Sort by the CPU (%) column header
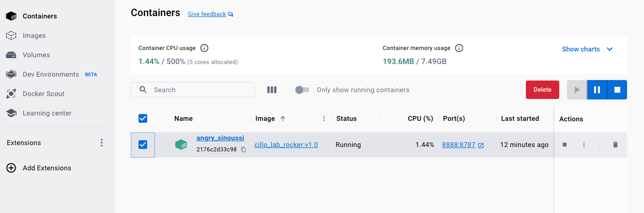The image size is (644, 213). [420, 118]
